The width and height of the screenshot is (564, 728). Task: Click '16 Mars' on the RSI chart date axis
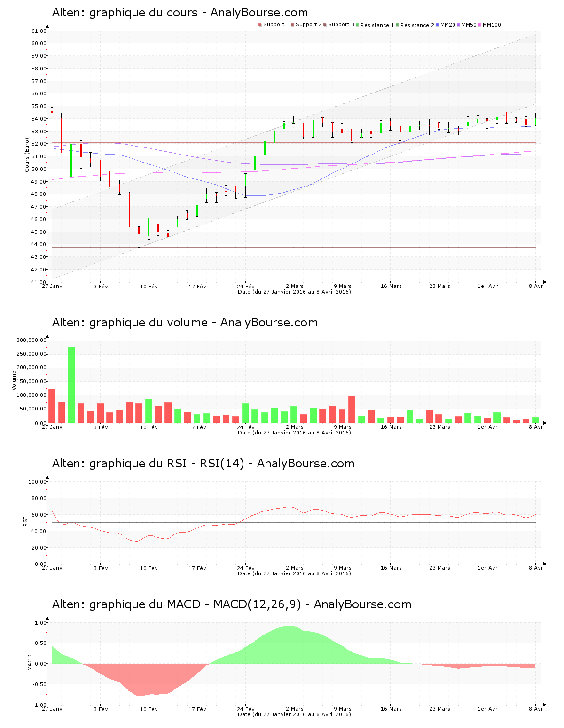(x=391, y=568)
